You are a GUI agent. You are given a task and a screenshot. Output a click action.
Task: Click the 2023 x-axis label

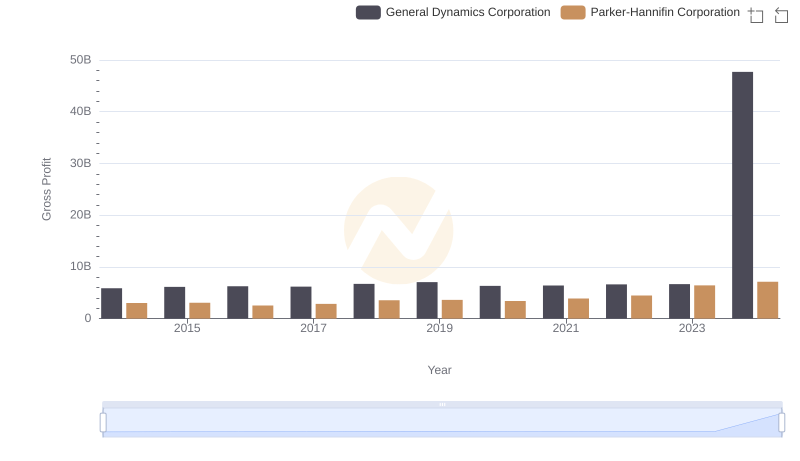[x=692, y=328]
